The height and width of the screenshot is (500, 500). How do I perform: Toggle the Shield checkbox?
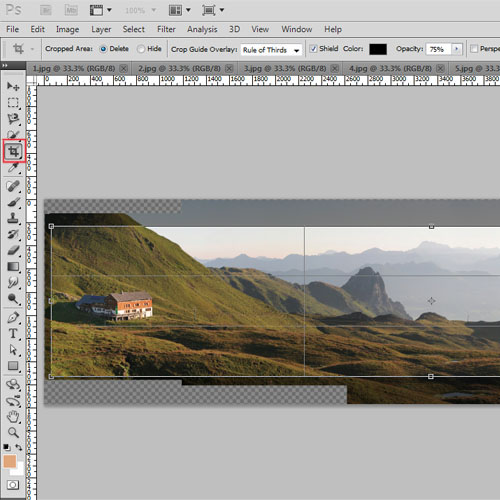pyautogui.click(x=313, y=49)
